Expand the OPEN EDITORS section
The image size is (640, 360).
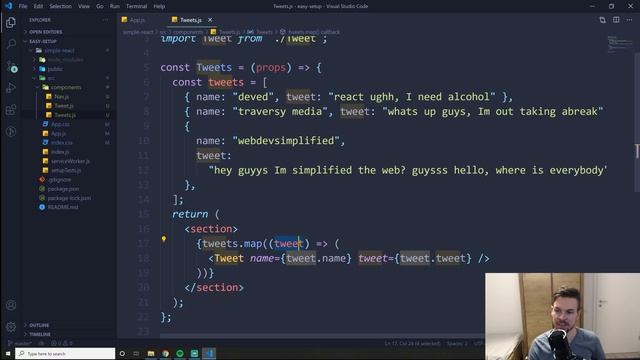[44, 32]
